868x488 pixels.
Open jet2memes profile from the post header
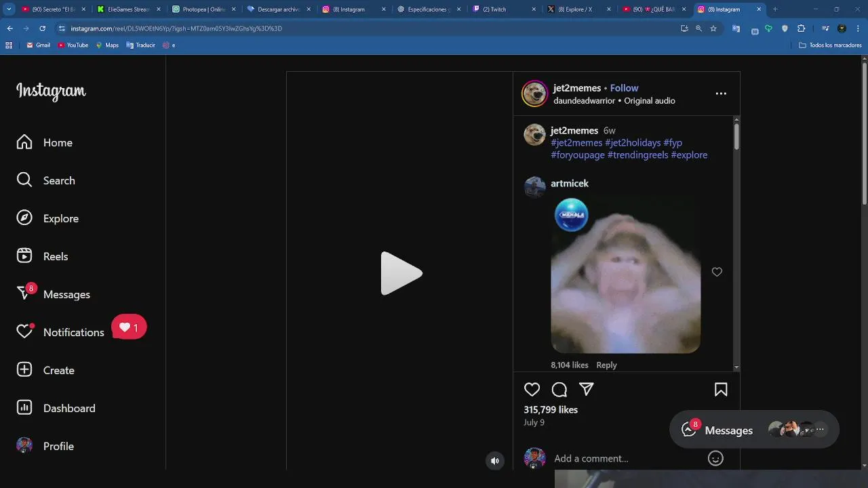coord(577,88)
